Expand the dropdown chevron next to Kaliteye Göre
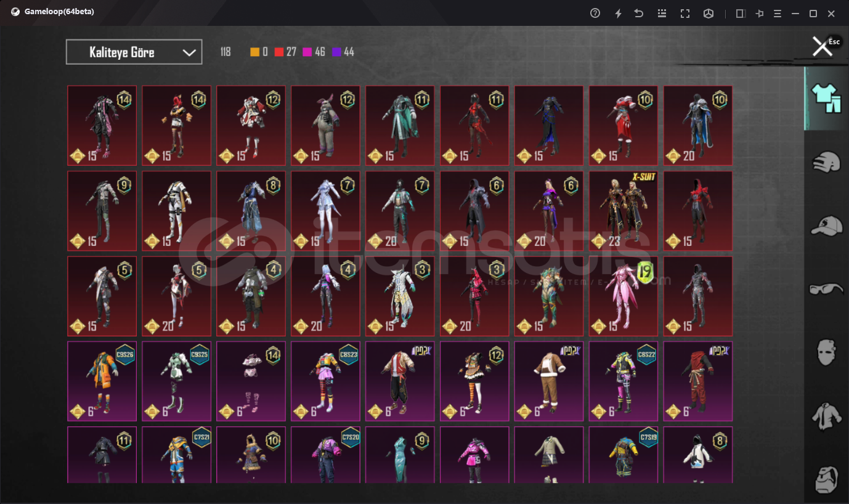Screen dimensions: 849x504 coord(189,52)
